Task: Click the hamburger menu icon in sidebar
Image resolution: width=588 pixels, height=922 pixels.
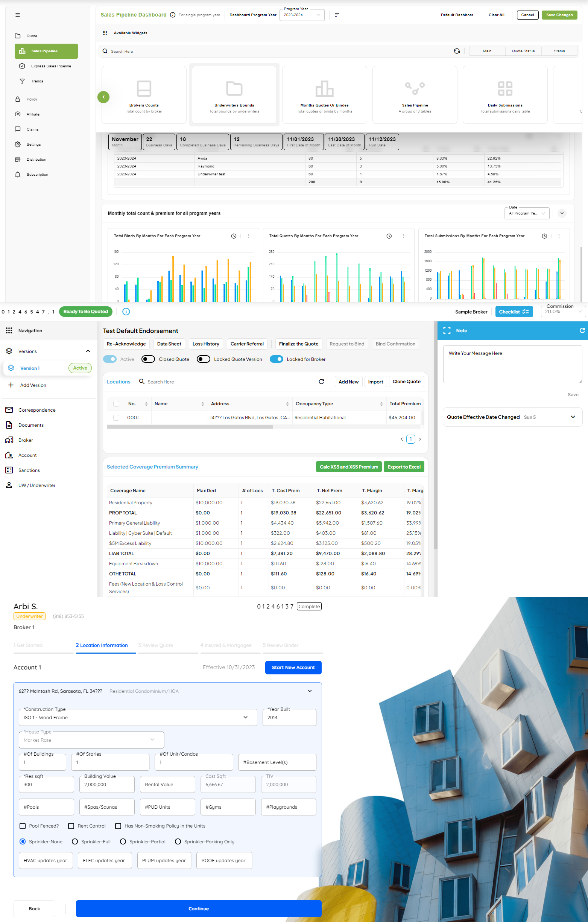Action: point(18,15)
